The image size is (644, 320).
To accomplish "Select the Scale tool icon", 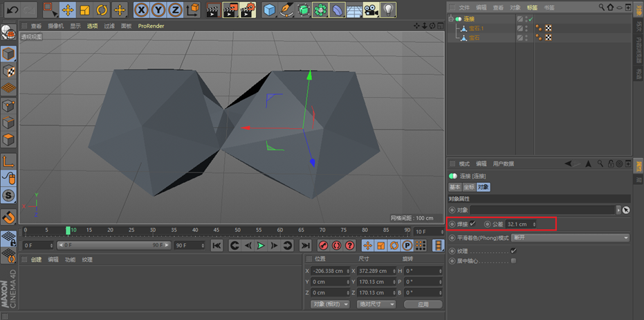I will [x=84, y=10].
